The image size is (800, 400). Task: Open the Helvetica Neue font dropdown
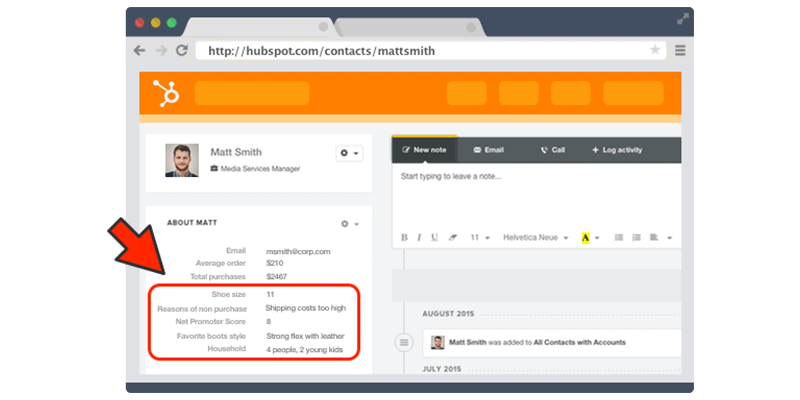pyautogui.click(x=536, y=238)
